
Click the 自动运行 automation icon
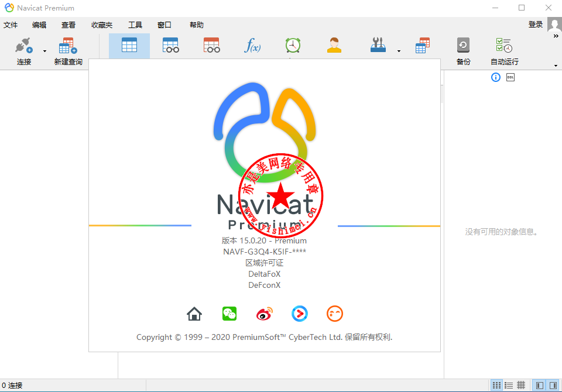click(504, 46)
